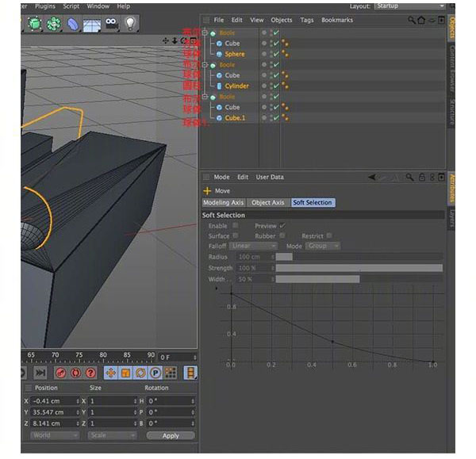The image size is (476, 459).
Task: Click the Attribute Manager back arrow
Action: (x=371, y=177)
